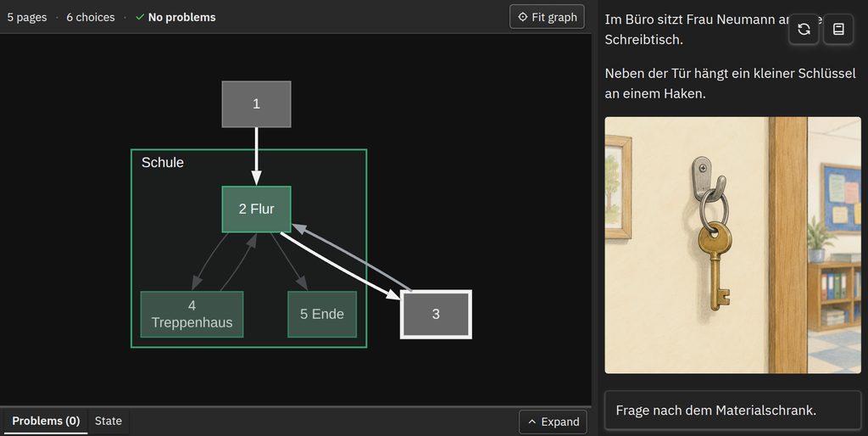Select node 1 in the graph
The image size is (868, 436).
(256, 104)
